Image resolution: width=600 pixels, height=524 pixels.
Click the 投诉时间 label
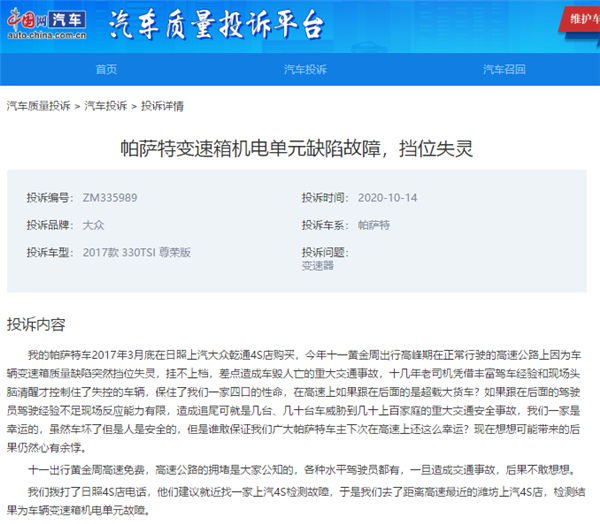click(325, 198)
